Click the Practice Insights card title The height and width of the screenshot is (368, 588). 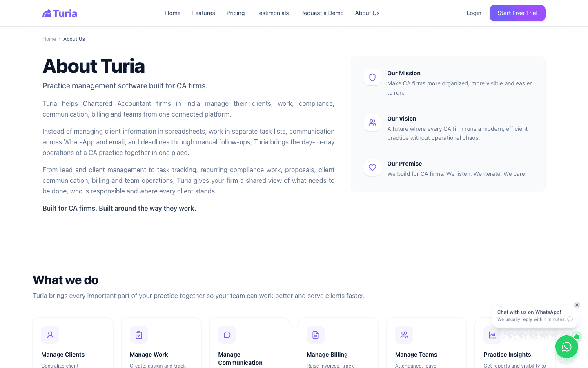point(507,355)
